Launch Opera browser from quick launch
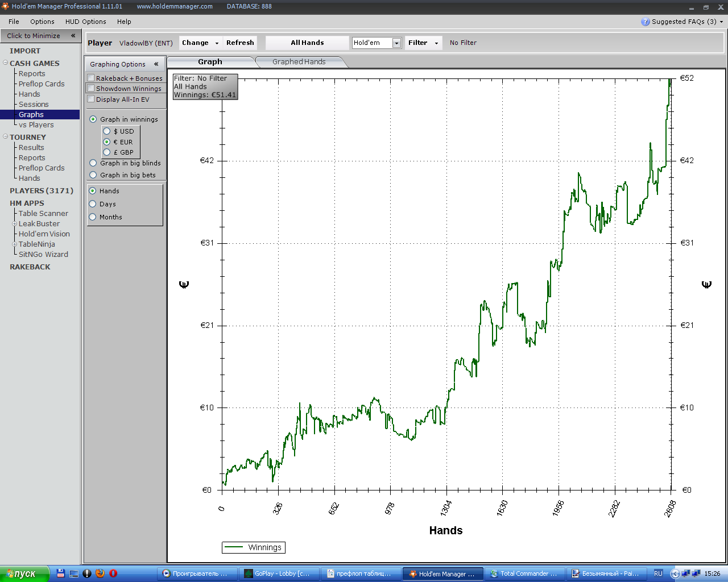This screenshot has width=728, height=582. [113, 573]
